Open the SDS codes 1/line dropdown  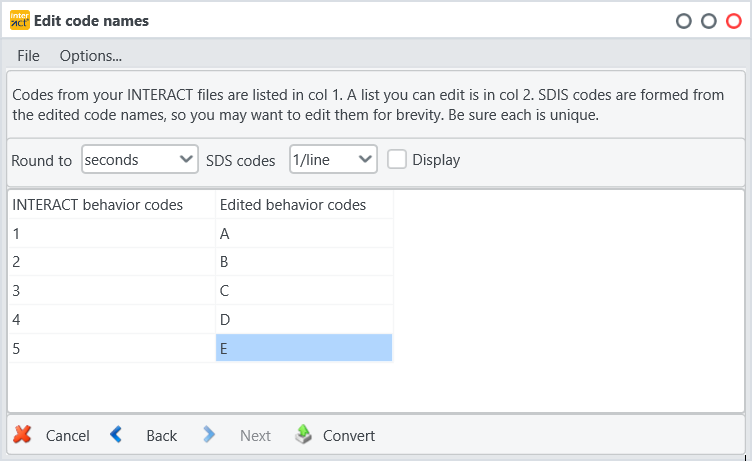(x=333, y=159)
